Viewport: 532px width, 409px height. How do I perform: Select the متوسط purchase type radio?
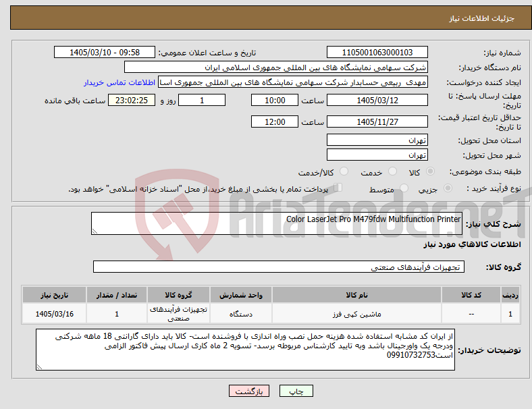click(x=404, y=188)
